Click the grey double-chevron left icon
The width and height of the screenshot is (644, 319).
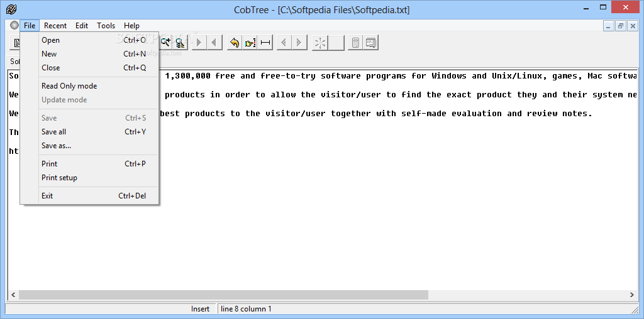pos(284,42)
